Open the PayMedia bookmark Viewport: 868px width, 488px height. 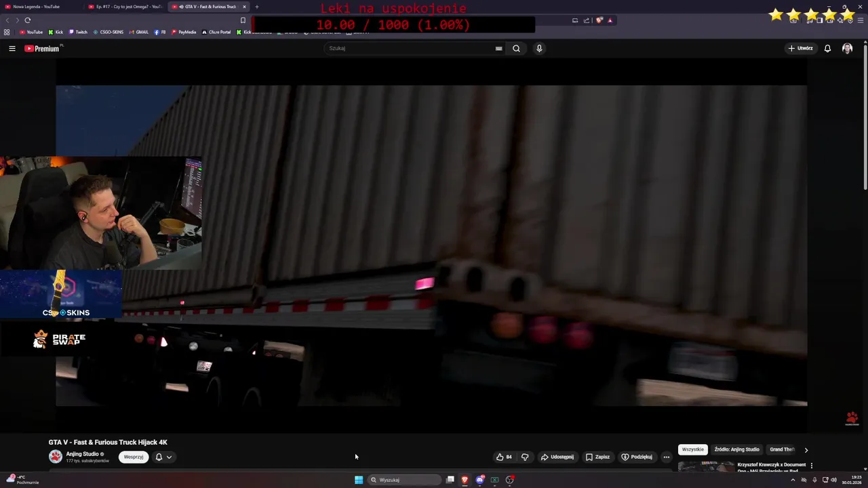[x=184, y=32]
